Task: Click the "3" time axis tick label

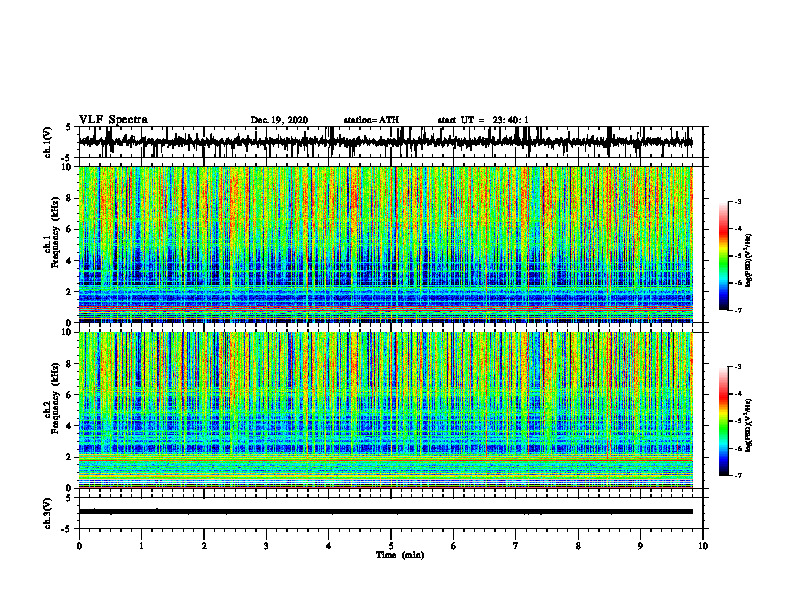Action: [266, 546]
